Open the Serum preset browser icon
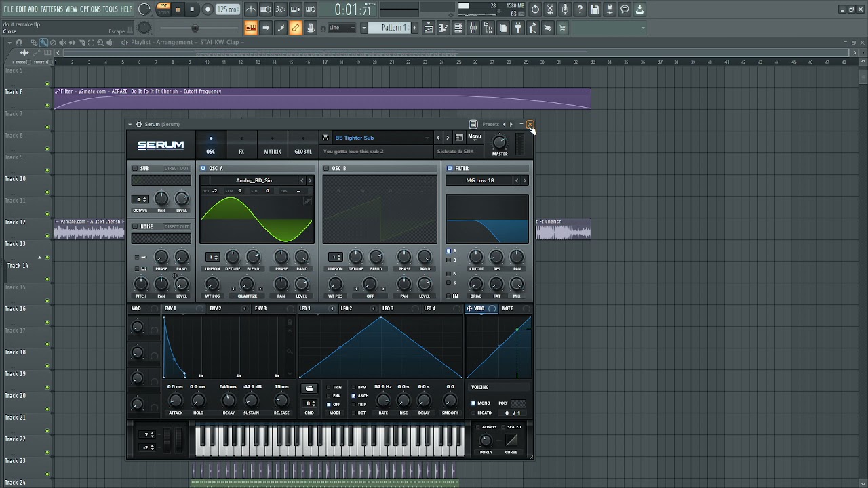 459,138
